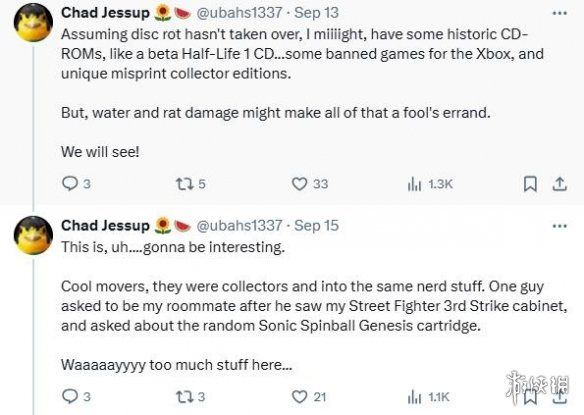
Task: Open the Sep 15 timestamp link
Action: [316, 225]
